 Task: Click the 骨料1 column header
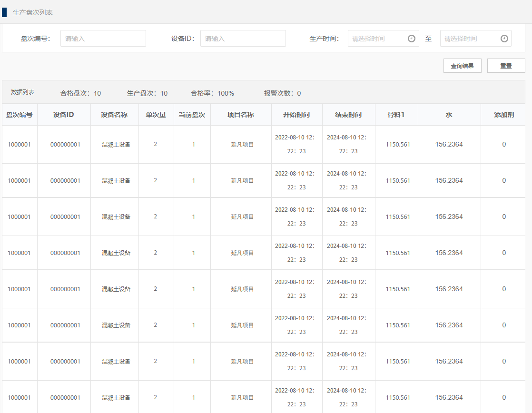coord(396,115)
